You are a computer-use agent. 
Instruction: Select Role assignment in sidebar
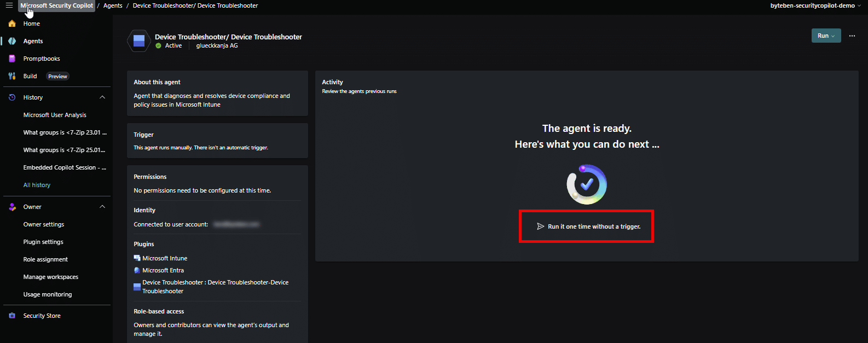click(x=45, y=259)
